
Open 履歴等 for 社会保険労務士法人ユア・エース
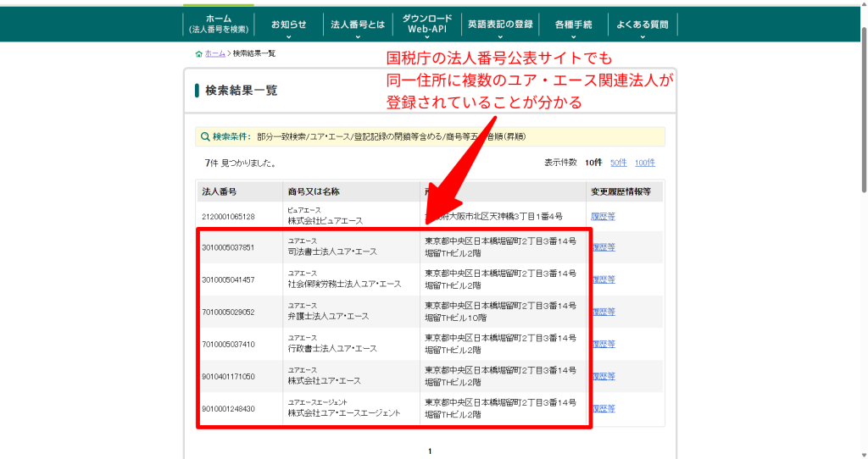(x=603, y=279)
